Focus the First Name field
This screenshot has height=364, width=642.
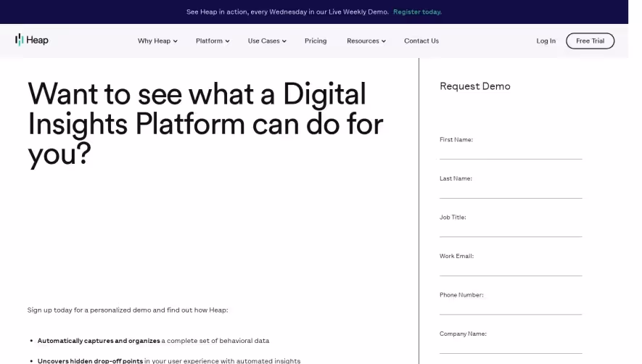[511, 152]
